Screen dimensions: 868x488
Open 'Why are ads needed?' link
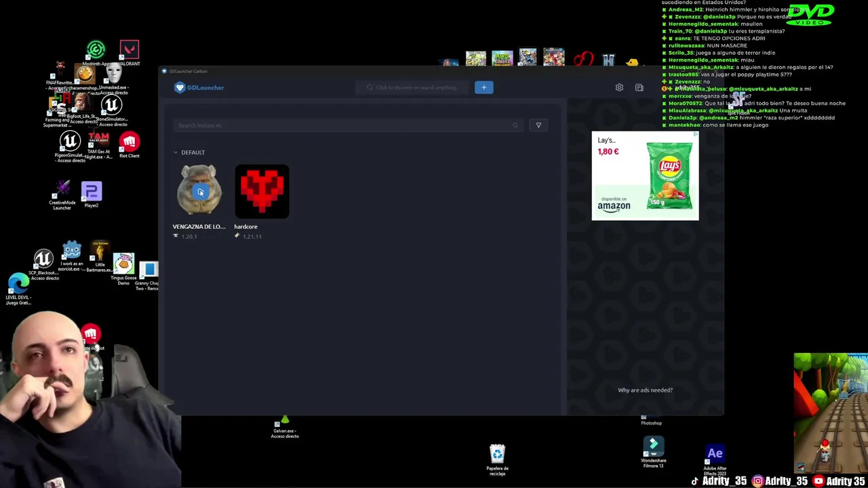point(645,390)
